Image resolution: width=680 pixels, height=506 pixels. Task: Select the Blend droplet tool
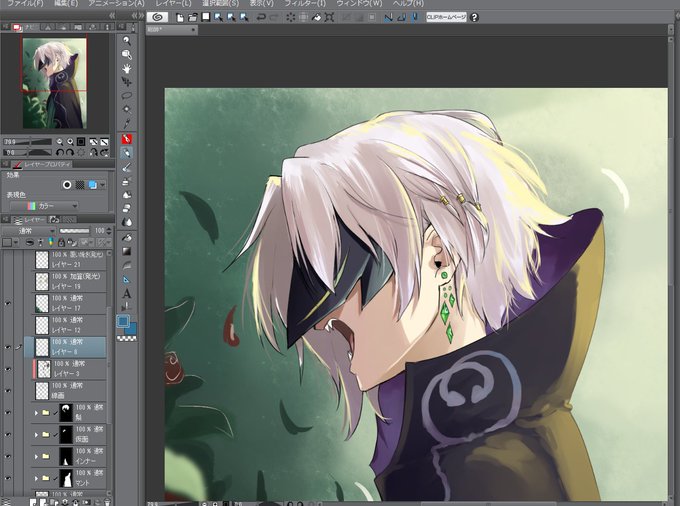127,222
